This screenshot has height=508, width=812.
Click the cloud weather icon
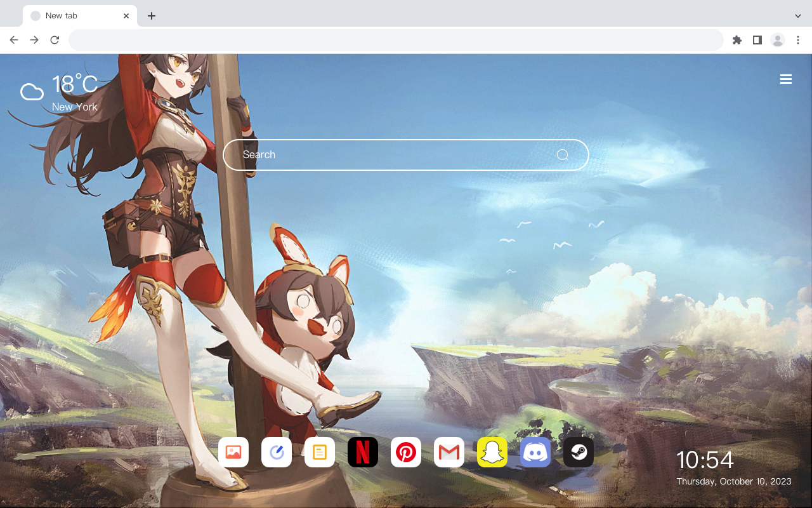click(32, 92)
